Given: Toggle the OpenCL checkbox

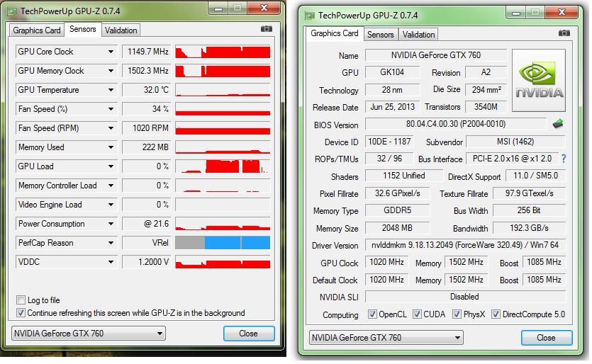Looking at the screenshot, I should 372,314.
